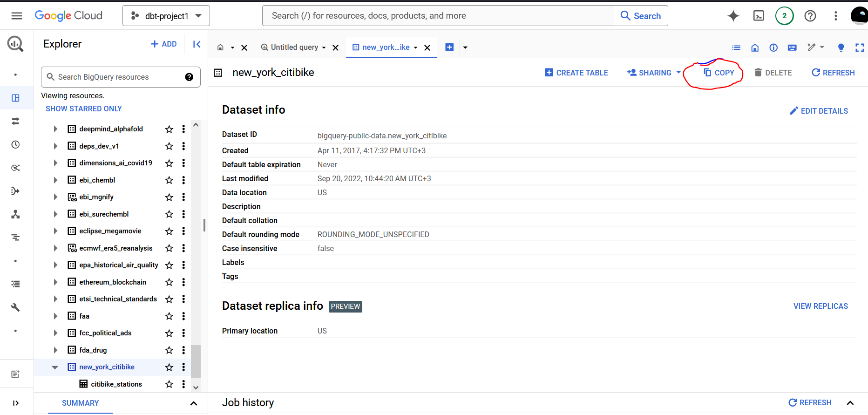Star the deps_dev_v1 dataset
The width and height of the screenshot is (868, 415).
(169, 146)
